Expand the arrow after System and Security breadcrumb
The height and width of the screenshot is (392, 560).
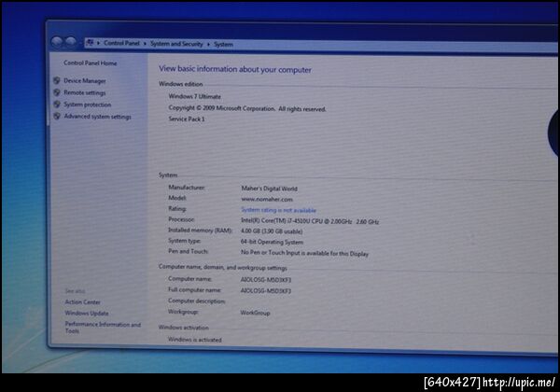click(208, 44)
